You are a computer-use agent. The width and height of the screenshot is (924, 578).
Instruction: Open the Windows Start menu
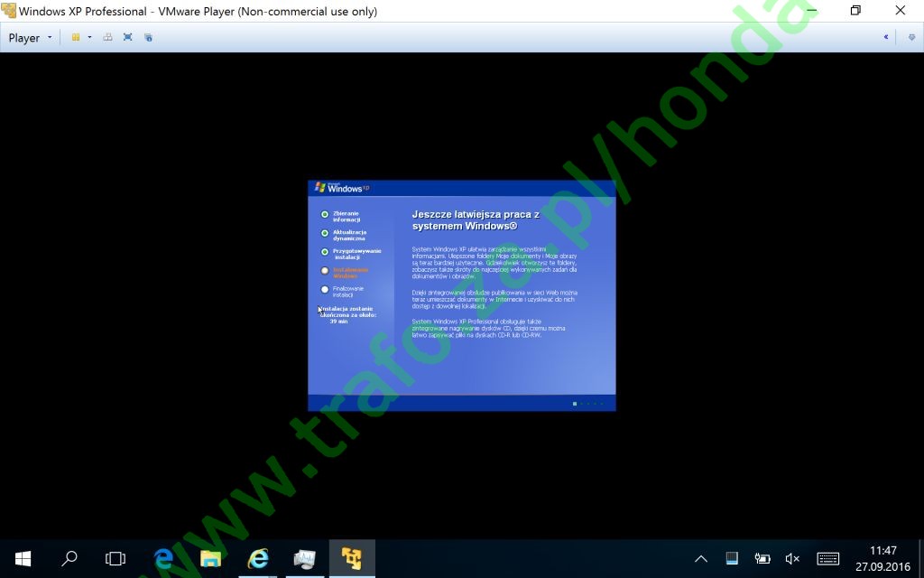(x=23, y=558)
